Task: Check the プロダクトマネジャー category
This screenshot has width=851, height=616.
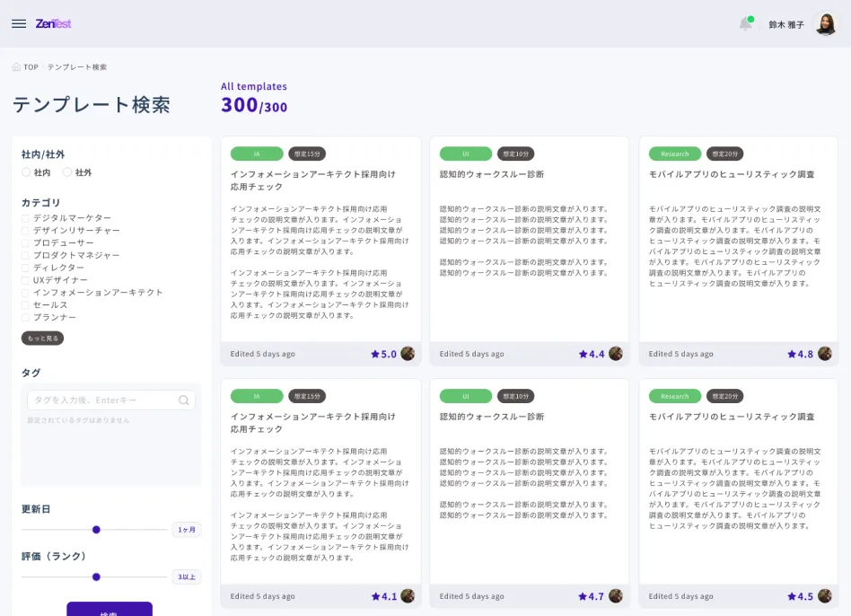Action: [25, 256]
